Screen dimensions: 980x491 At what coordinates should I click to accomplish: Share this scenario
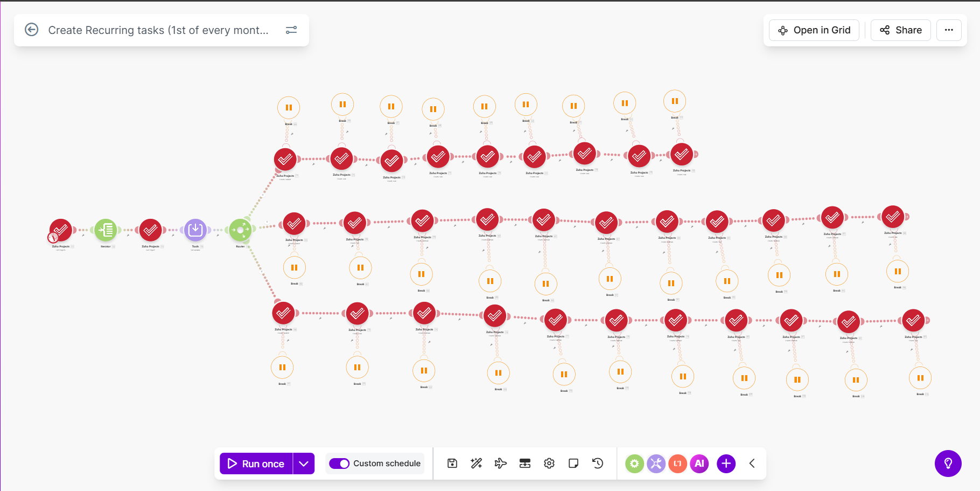[900, 30]
